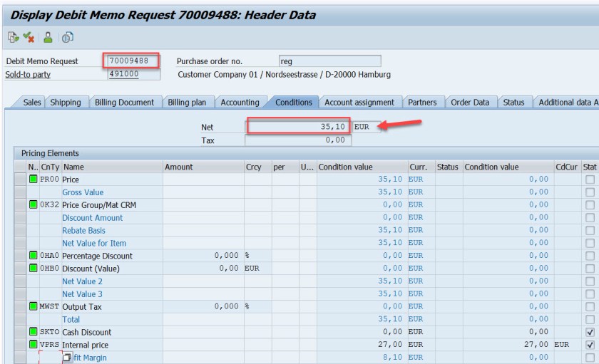Screen dimensions: 599x364
Task: Select row selector for Gross Value row
Action: tap(20, 192)
